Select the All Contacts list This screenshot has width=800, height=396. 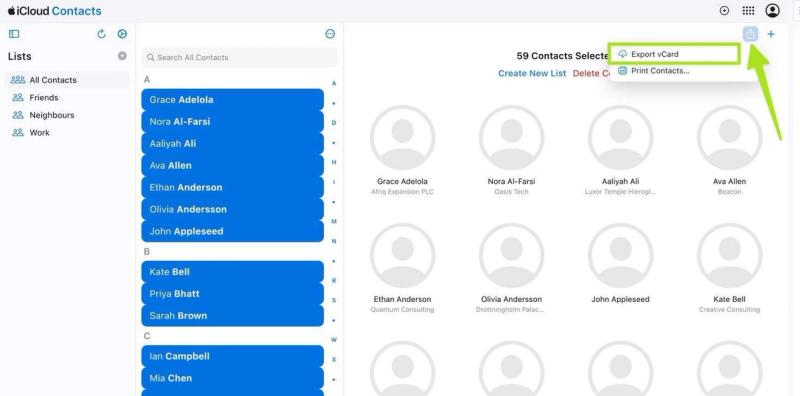click(x=67, y=80)
